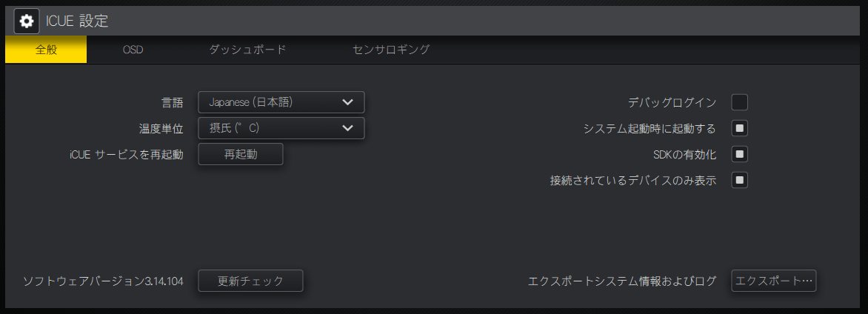Viewport: 868px width, 314px height.
Task: Toggle the システム起動時に起動する checkbox
Action: click(739, 128)
